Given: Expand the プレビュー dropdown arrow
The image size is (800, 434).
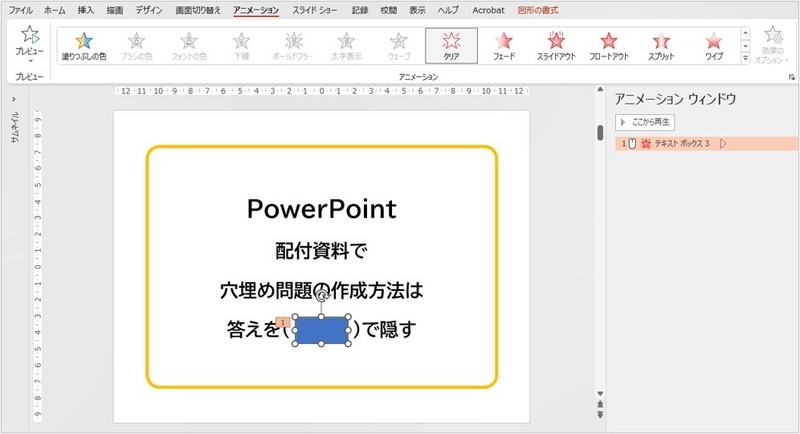Looking at the screenshot, I should pos(30,61).
